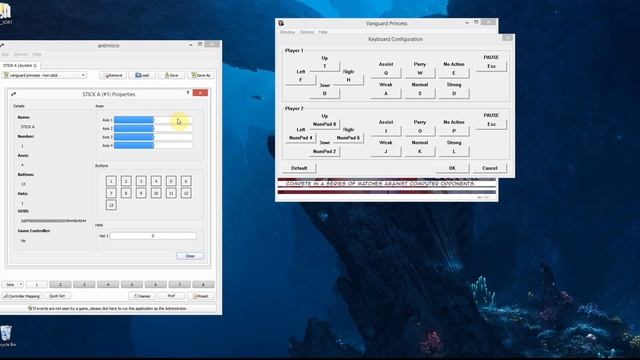Screen dimensions: 640x360
Task: Click the STICK A Properties title bar icon
Action: coord(13,94)
